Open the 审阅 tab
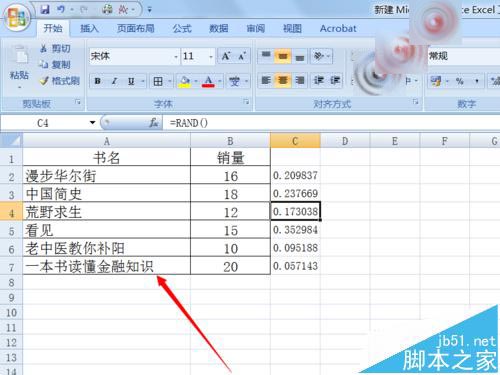Viewport: 500px width, 375px height. pyautogui.click(x=255, y=28)
